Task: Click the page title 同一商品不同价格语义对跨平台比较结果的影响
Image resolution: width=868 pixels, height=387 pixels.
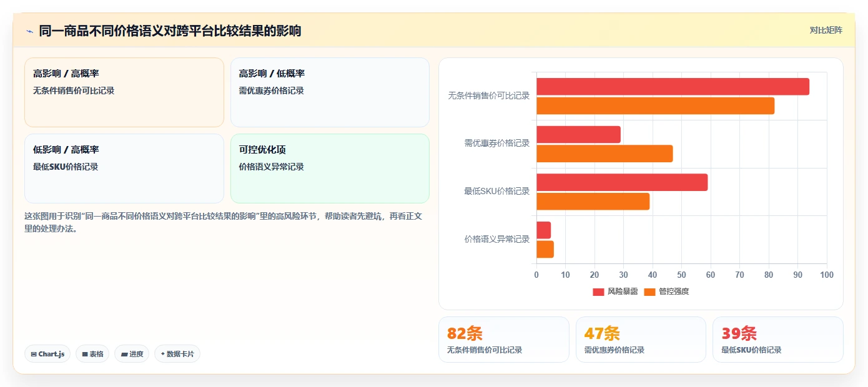Action: pos(170,31)
